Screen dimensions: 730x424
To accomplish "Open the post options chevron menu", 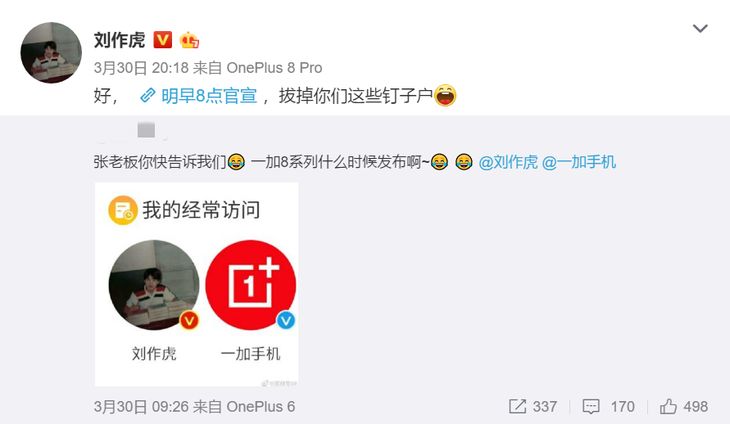I will [x=700, y=29].
